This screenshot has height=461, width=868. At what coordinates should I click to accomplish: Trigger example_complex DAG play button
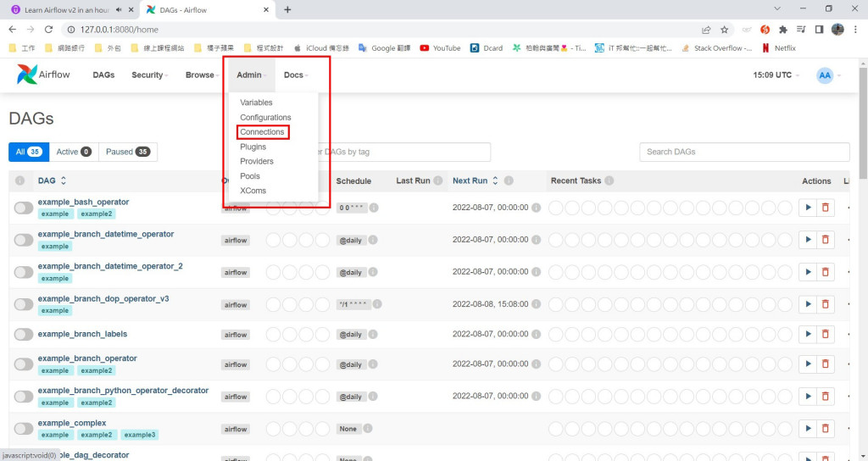click(x=808, y=428)
